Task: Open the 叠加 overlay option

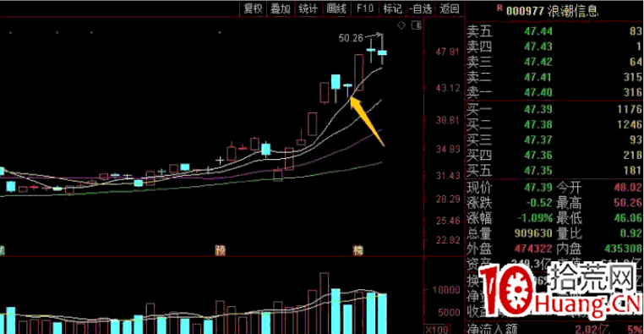Action: point(281,8)
